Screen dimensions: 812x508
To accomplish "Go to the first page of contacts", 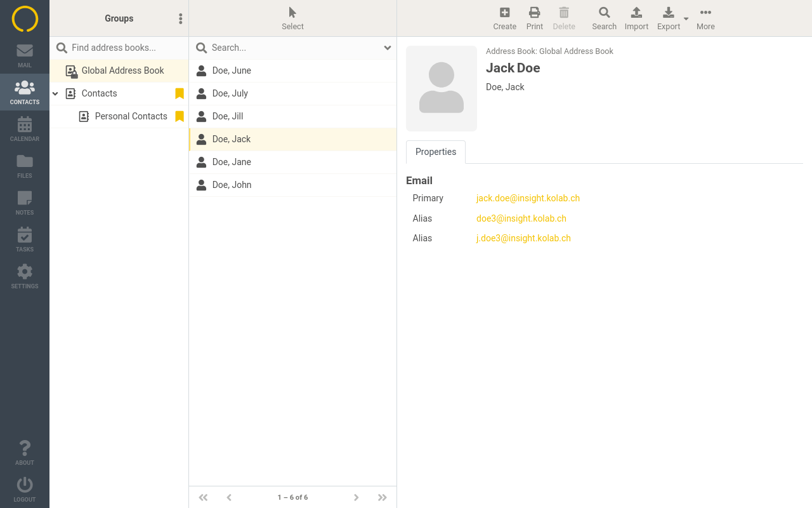I will (203, 497).
